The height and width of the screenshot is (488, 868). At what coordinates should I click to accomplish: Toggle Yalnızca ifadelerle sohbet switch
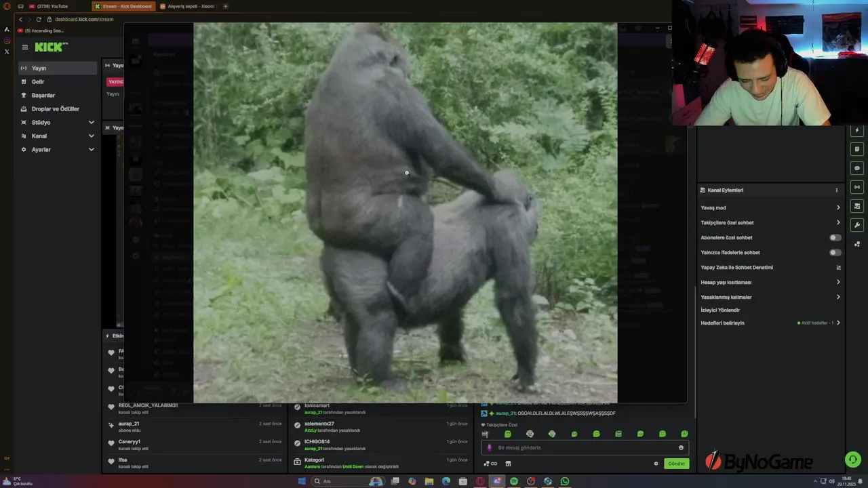pyautogui.click(x=835, y=253)
